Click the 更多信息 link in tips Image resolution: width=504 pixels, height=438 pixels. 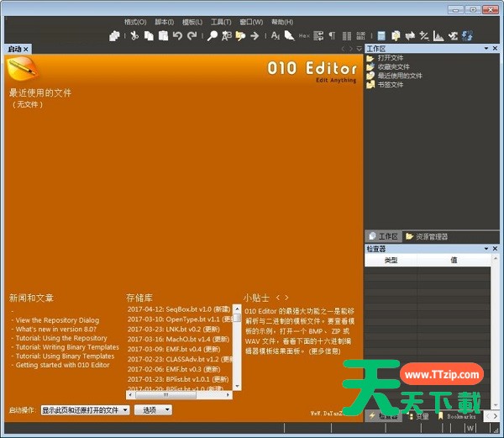coord(324,351)
